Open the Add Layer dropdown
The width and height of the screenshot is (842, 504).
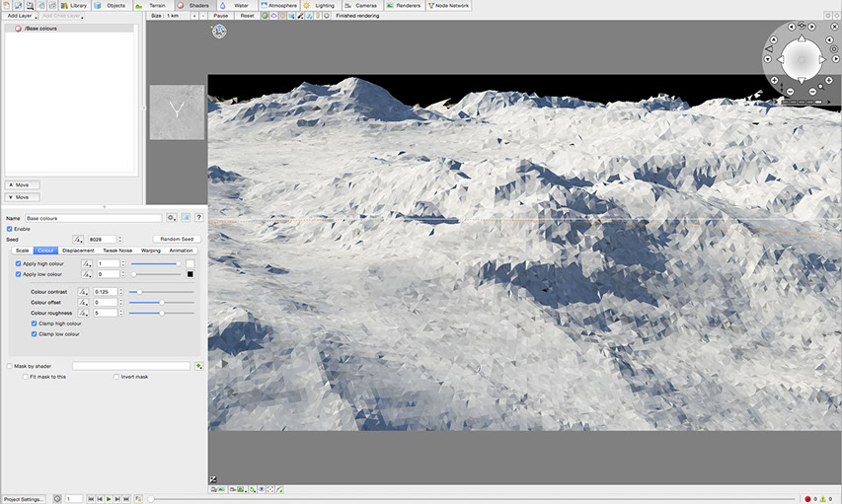[x=20, y=16]
